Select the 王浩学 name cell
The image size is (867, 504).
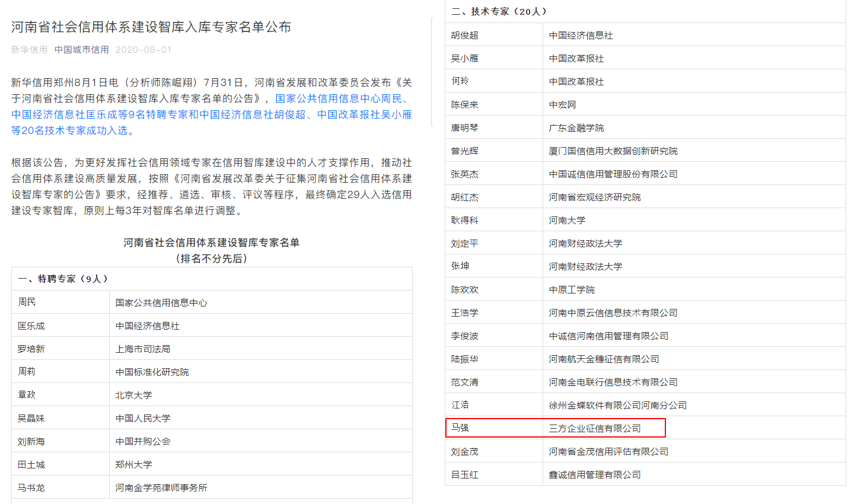coord(464,313)
